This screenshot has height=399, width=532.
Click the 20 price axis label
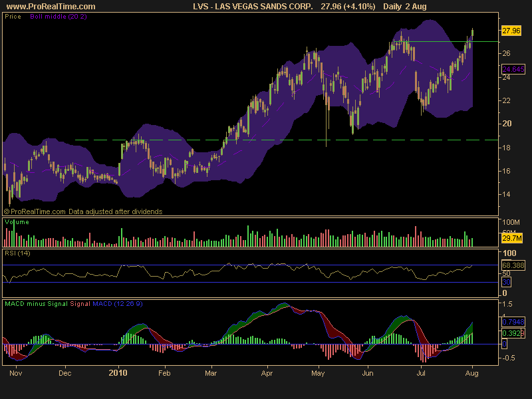(x=507, y=124)
